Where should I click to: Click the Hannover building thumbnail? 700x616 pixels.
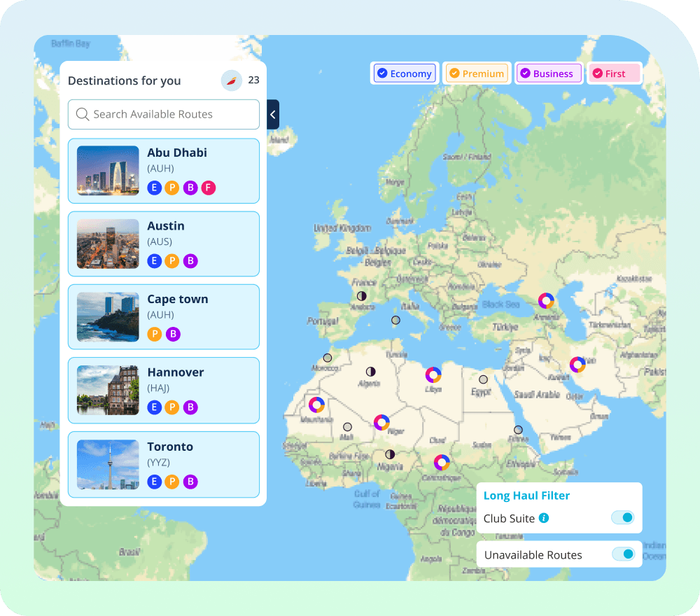[108, 390]
